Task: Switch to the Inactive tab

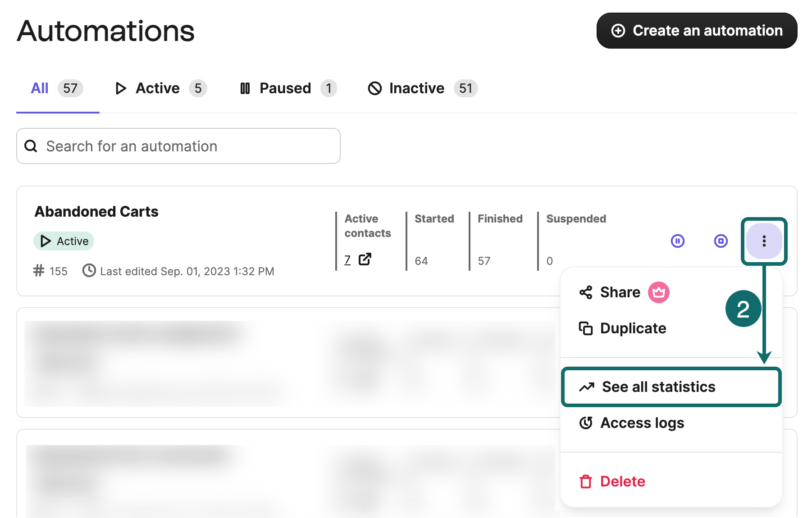Action: click(416, 88)
